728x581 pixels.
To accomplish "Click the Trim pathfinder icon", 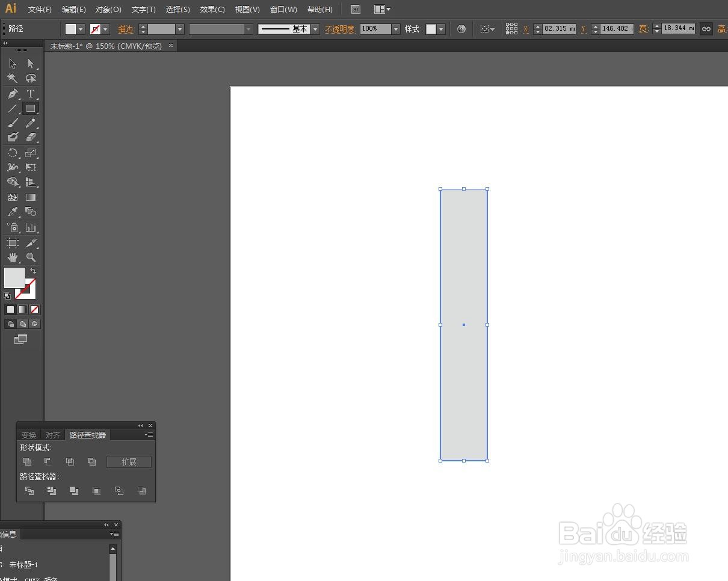I will (52, 491).
